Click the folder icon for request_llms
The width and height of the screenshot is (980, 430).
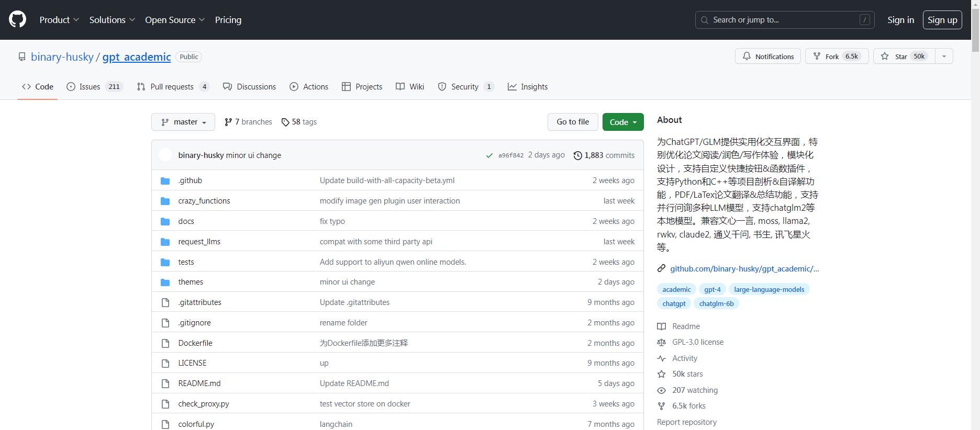click(x=165, y=242)
